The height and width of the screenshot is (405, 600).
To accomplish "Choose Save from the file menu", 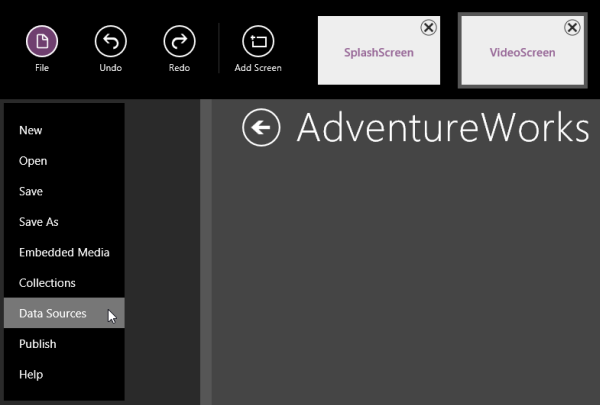I will (64, 191).
